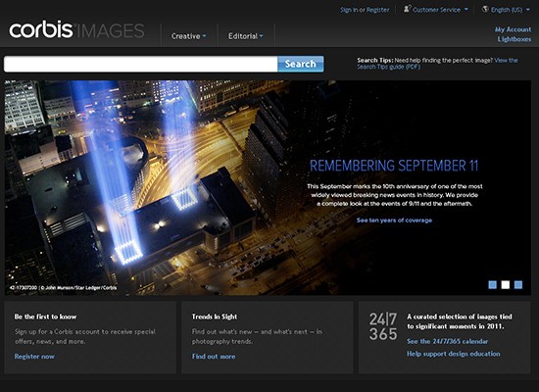The image size is (539, 392).
Task: Open the Customer Service dropdown arrow
Action: 466,10
